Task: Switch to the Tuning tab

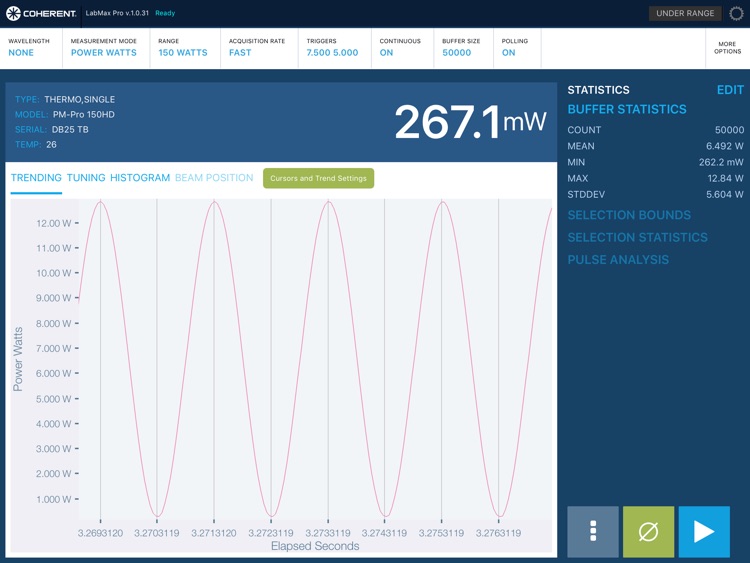Action: (86, 178)
